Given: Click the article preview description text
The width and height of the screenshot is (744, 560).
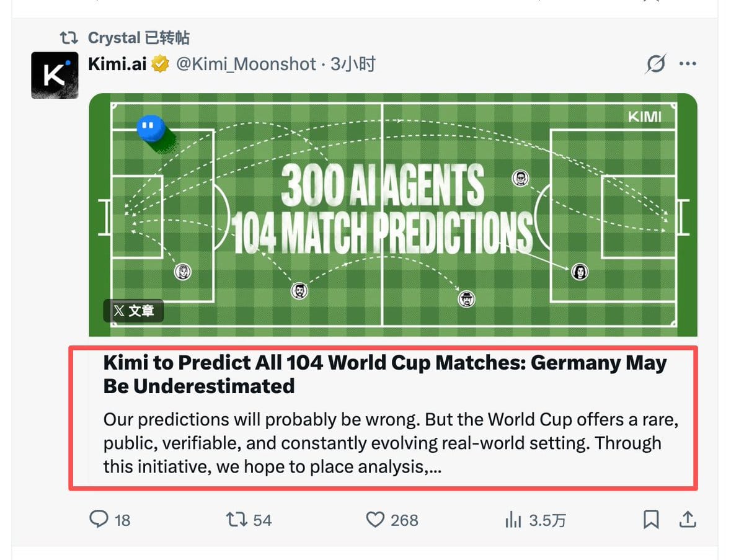Looking at the screenshot, I should (391, 443).
